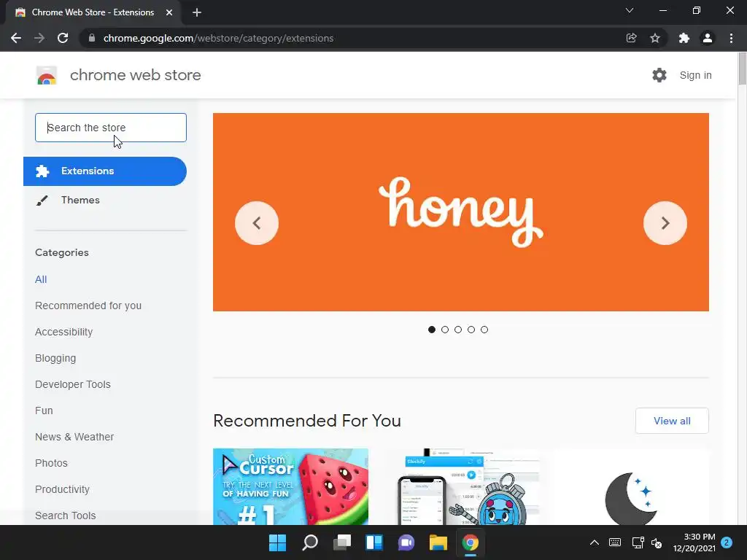Open the News & Weather category

tap(74, 437)
